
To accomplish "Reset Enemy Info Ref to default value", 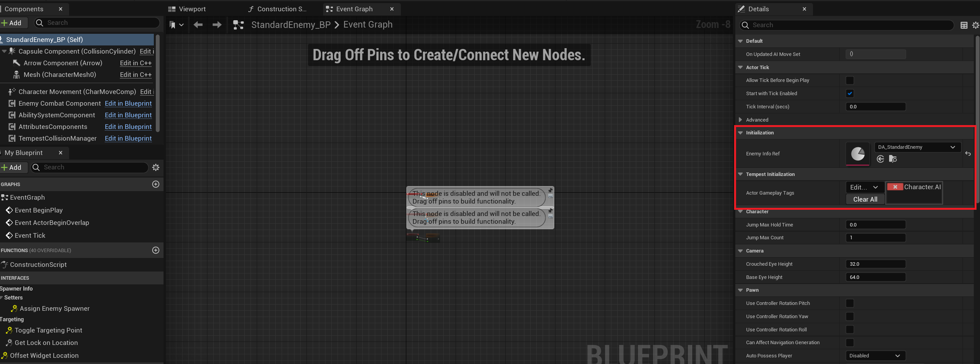I will pyautogui.click(x=968, y=154).
